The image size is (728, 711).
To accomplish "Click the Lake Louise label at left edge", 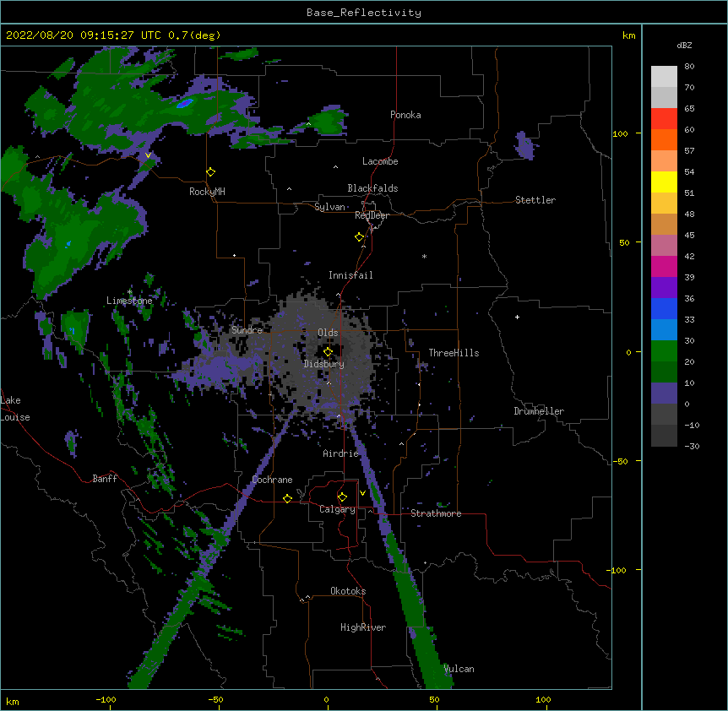I will click(x=15, y=409).
